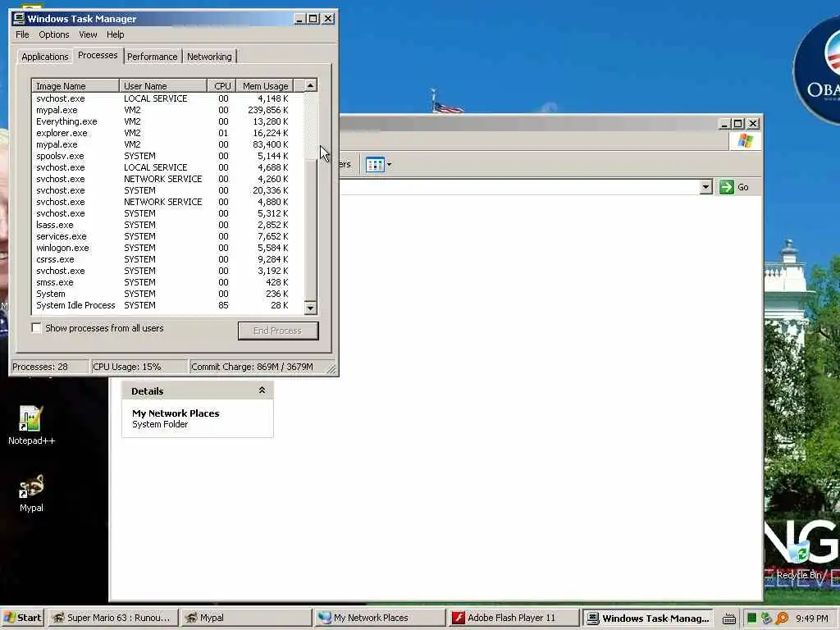Sort processes by CPU column header
The height and width of the screenshot is (630, 840).
[221, 85]
